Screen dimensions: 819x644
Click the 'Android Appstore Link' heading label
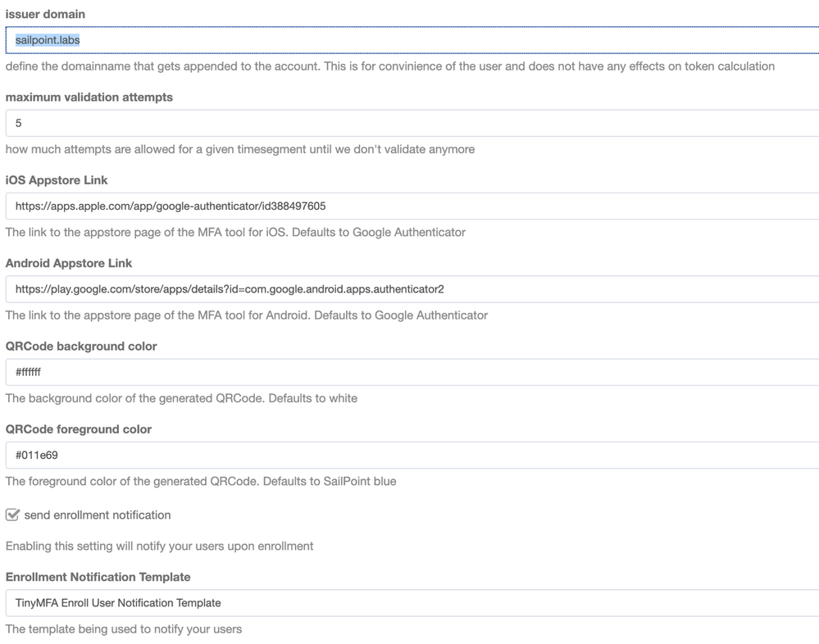click(x=69, y=263)
